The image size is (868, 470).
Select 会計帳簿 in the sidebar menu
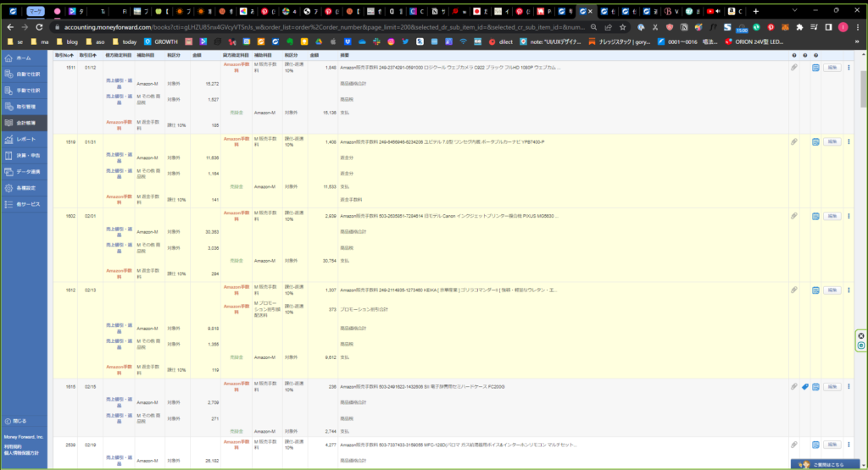coord(27,123)
